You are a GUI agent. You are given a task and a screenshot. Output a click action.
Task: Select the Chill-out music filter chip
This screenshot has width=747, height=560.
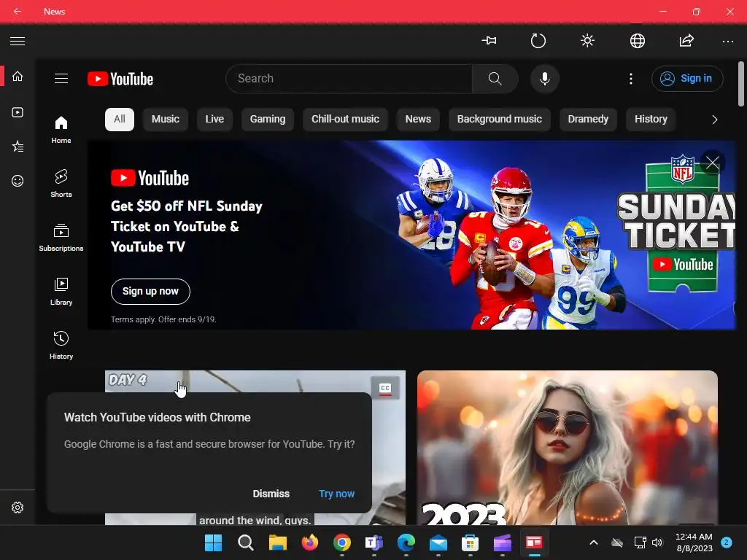(345, 119)
